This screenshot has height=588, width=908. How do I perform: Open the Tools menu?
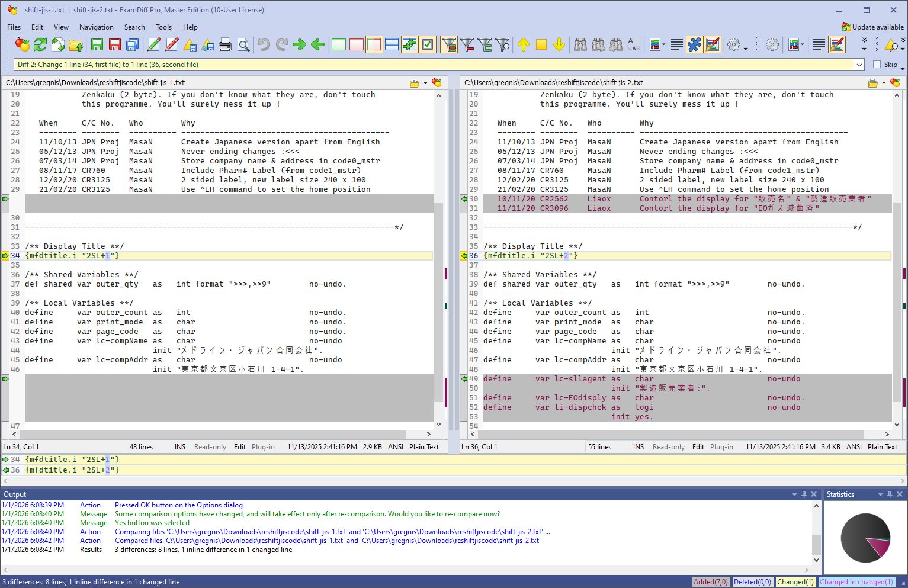pos(163,27)
